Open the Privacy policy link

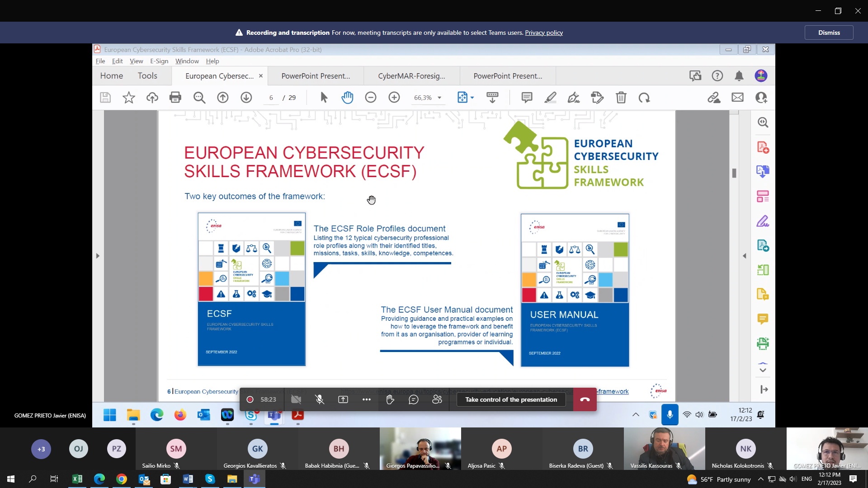pos(543,33)
